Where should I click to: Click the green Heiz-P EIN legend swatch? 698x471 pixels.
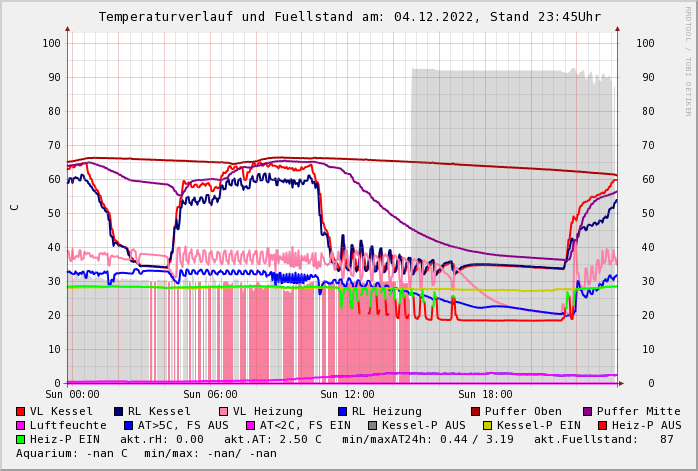[x=21, y=440]
